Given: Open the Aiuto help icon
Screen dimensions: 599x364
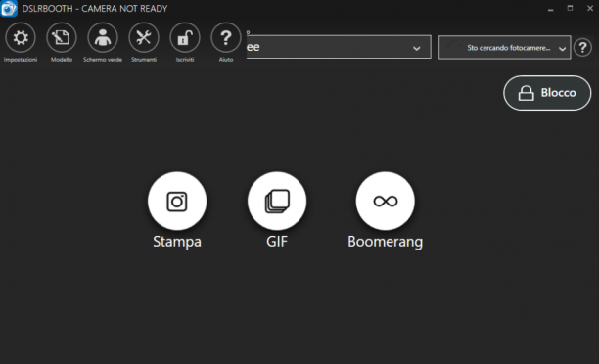Looking at the screenshot, I should tap(226, 37).
